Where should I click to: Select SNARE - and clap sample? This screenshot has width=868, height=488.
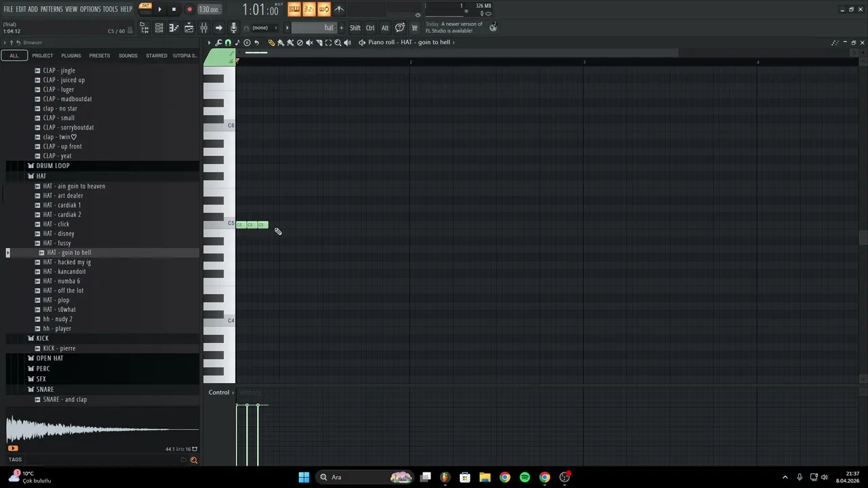point(64,400)
